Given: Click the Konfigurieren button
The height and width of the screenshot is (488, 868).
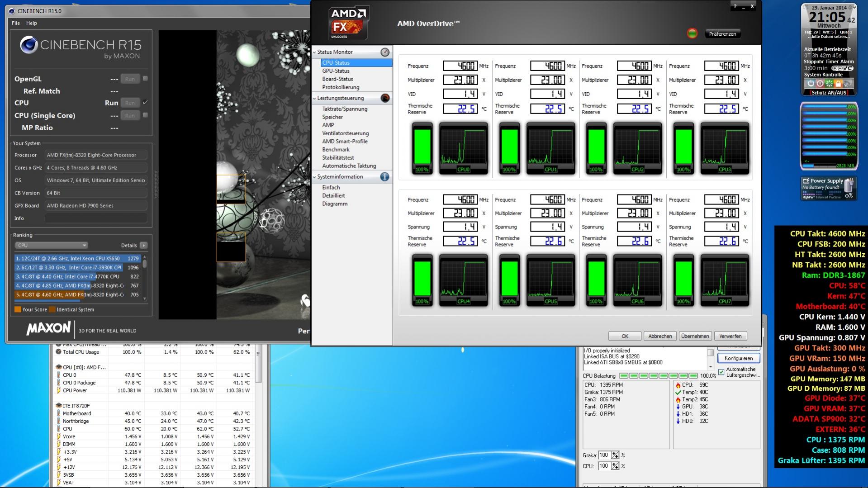Looking at the screenshot, I should [x=738, y=358].
